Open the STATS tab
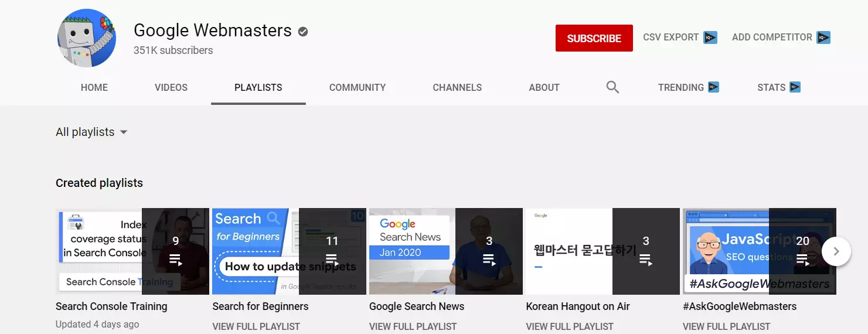868x334 pixels. [x=771, y=87]
